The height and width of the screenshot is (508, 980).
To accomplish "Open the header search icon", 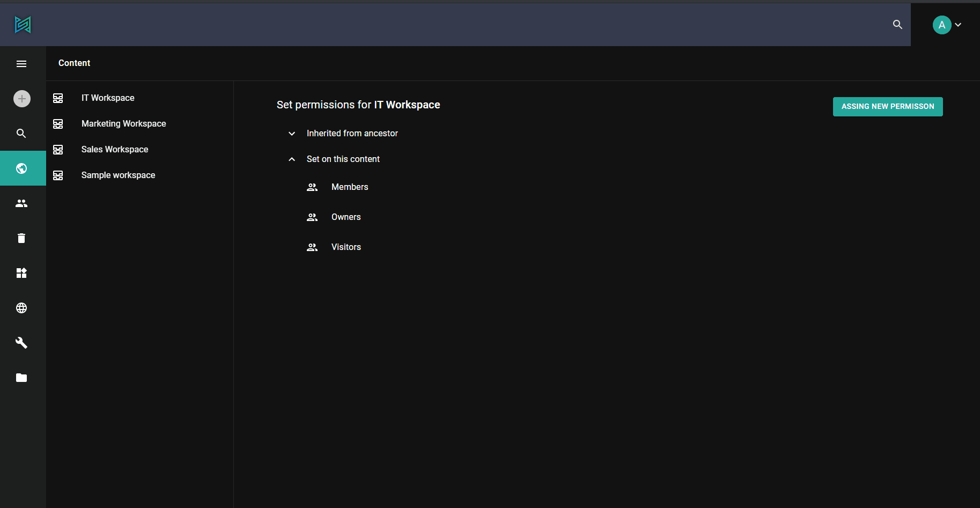I will [897, 25].
